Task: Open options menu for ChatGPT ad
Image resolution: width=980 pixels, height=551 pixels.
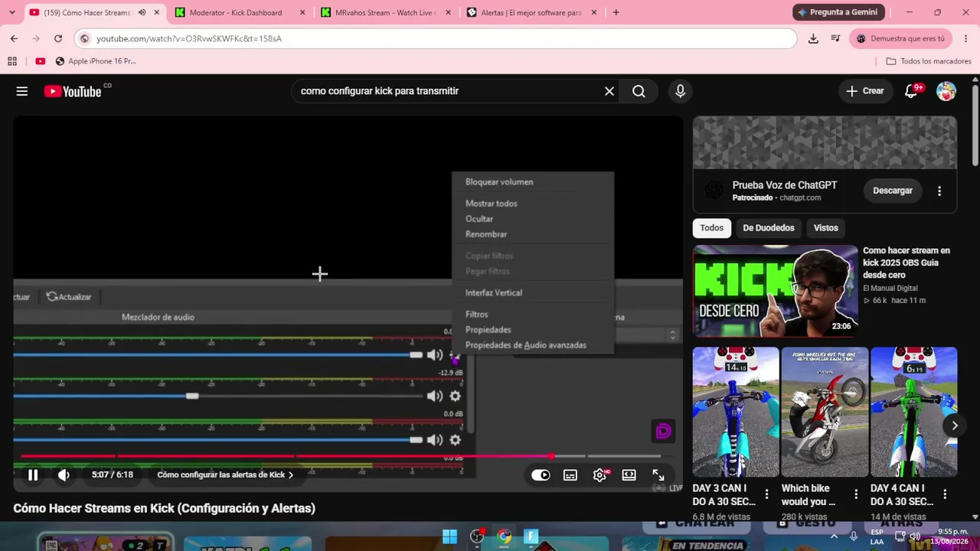Action: point(939,191)
